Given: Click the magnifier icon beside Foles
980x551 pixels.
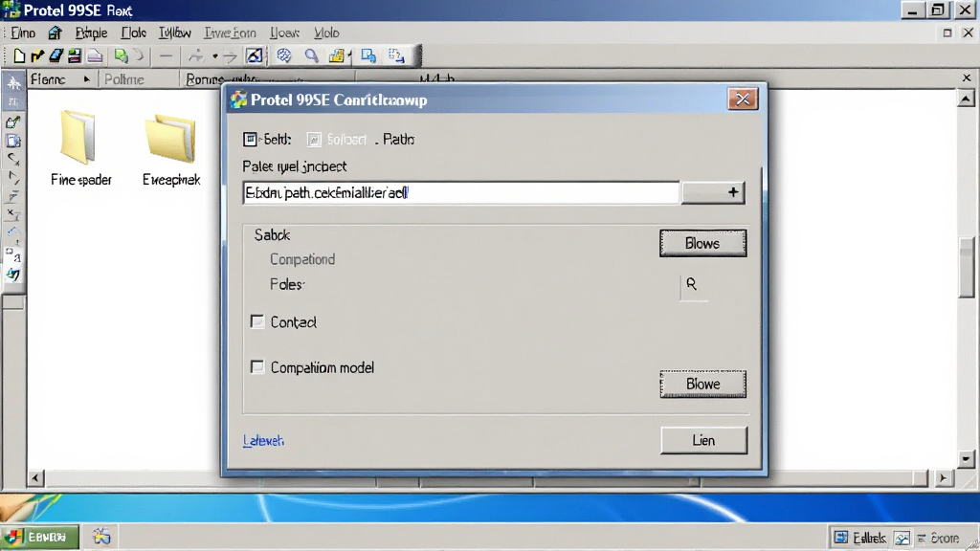Looking at the screenshot, I should (x=692, y=285).
